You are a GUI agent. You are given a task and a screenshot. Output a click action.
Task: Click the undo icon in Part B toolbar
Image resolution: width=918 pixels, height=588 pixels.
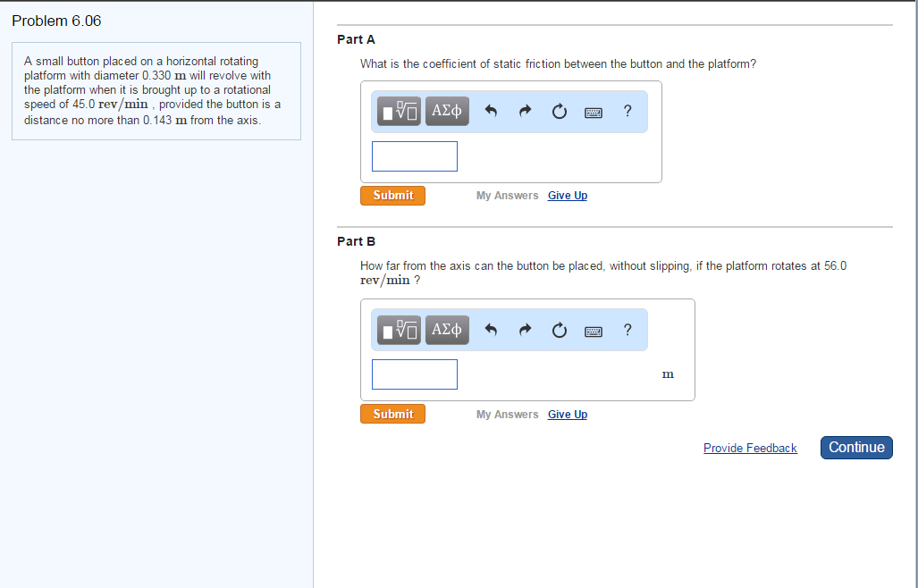click(x=490, y=329)
